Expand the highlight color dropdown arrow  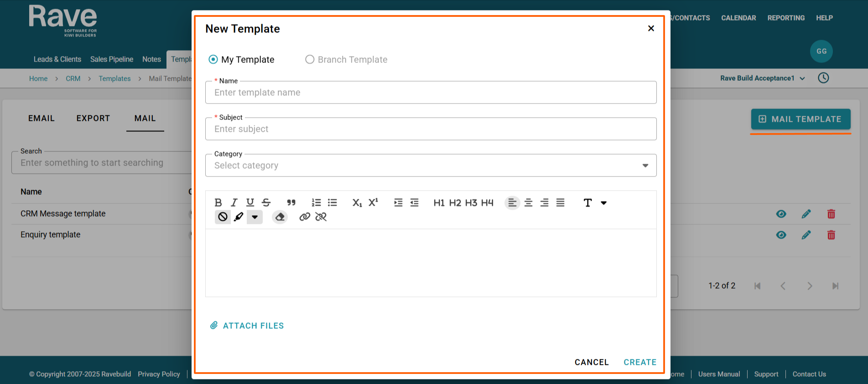255,217
